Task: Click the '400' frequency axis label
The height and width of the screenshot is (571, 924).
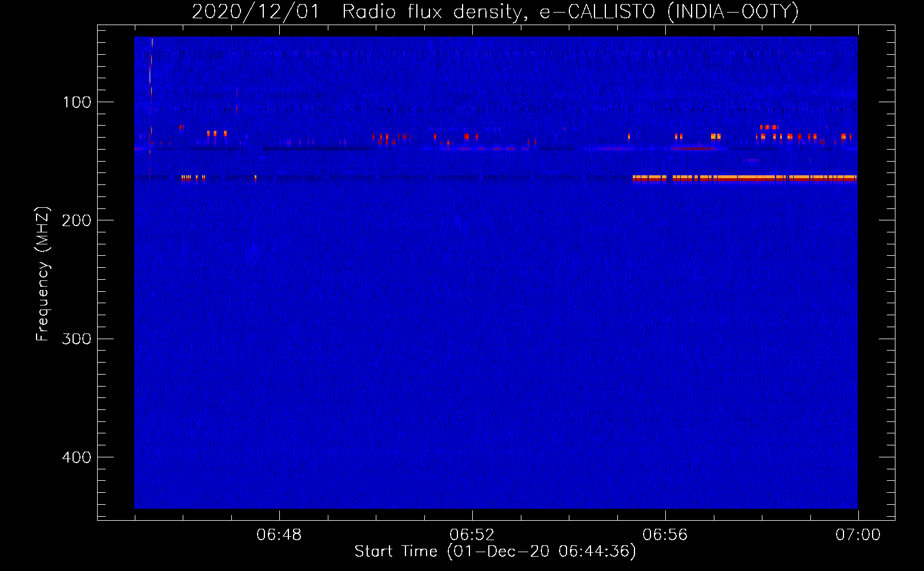Action: tap(77, 457)
